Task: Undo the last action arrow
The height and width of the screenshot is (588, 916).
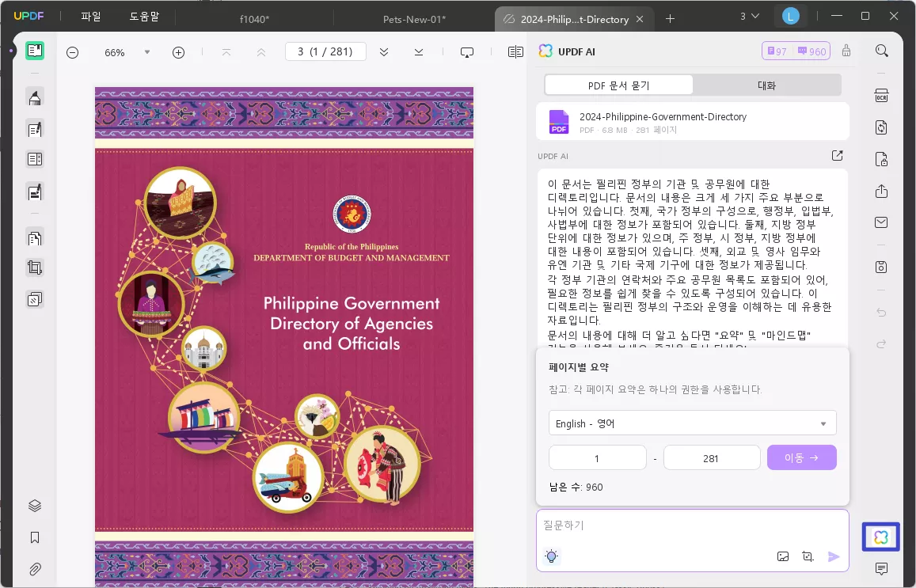Action: 881,313
